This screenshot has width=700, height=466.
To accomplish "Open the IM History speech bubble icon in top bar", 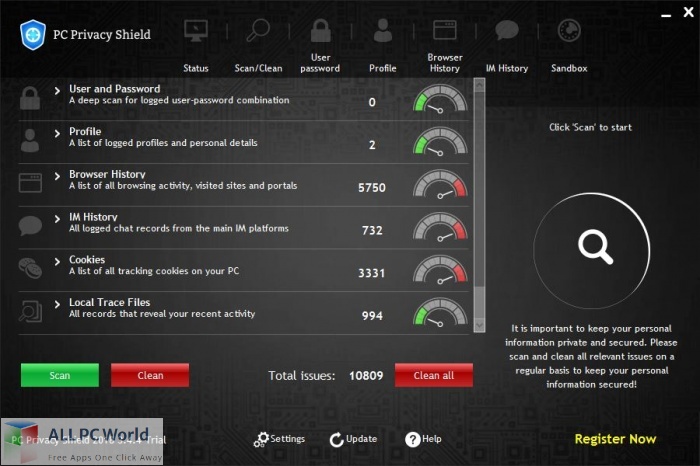I will 507,30.
